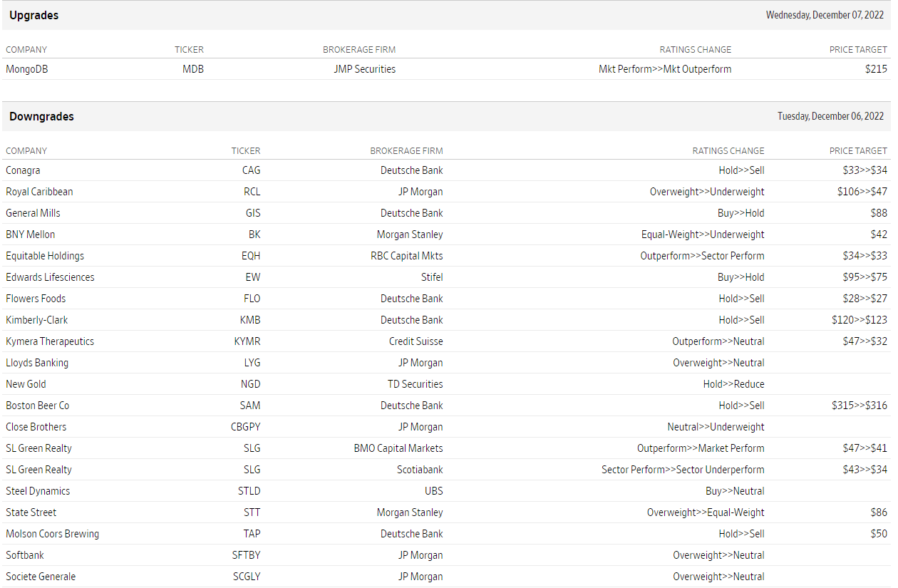Select the Edwards Lifesciences company link
The height and width of the screenshot is (588, 898).
(x=50, y=277)
